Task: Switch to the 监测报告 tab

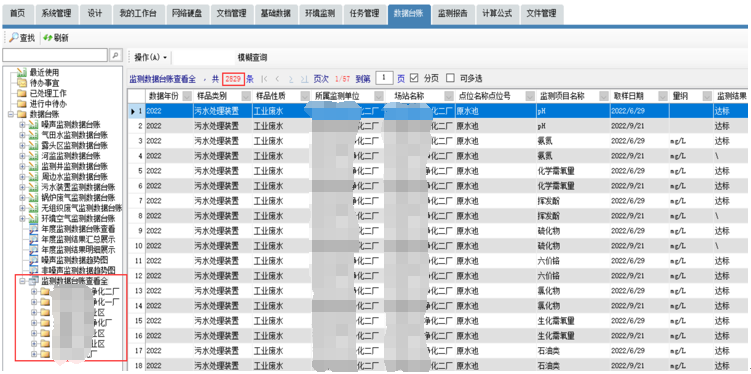Action: tap(453, 13)
